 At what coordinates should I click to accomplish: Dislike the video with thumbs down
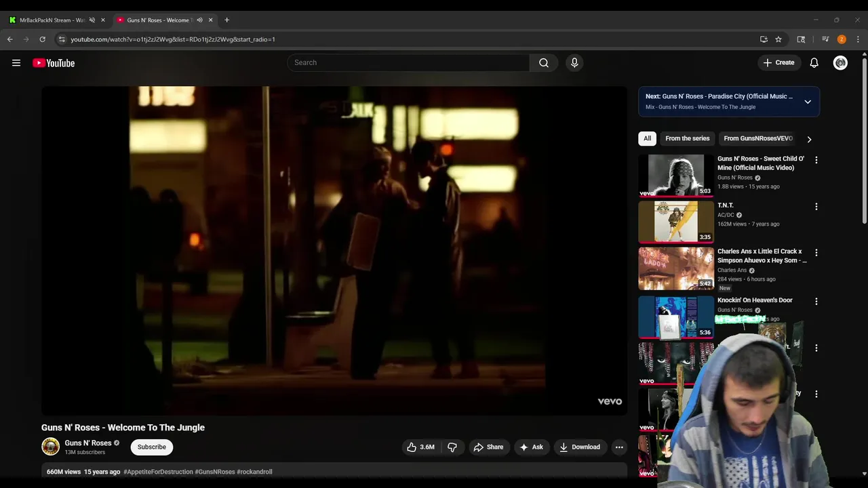(x=452, y=447)
